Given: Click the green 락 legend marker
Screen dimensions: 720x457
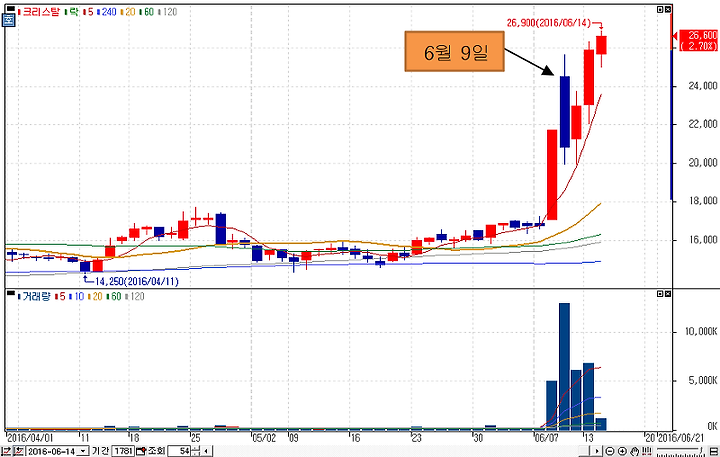Looking at the screenshot, I should 70,11.
